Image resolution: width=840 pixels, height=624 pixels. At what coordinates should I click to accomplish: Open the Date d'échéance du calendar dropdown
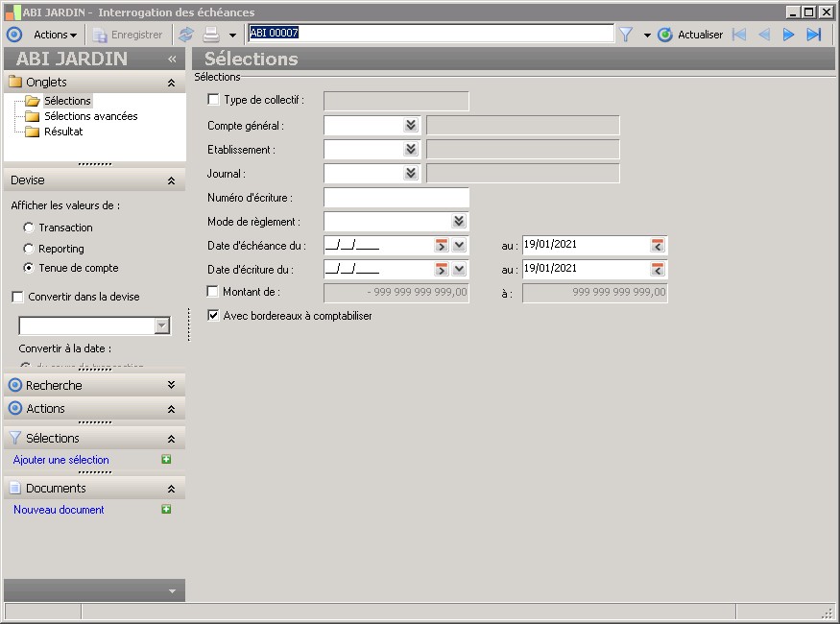[459, 246]
